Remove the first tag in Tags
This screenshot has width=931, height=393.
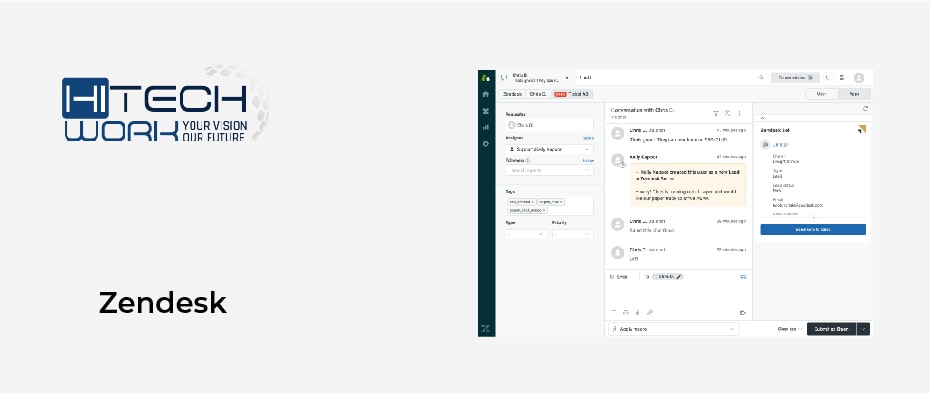tap(533, 202)
